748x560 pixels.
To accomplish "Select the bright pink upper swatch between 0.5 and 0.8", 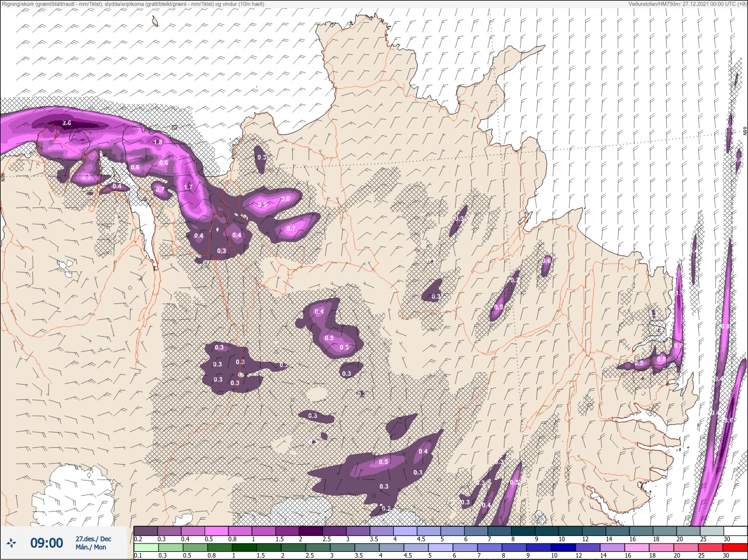I will (216, 531).
